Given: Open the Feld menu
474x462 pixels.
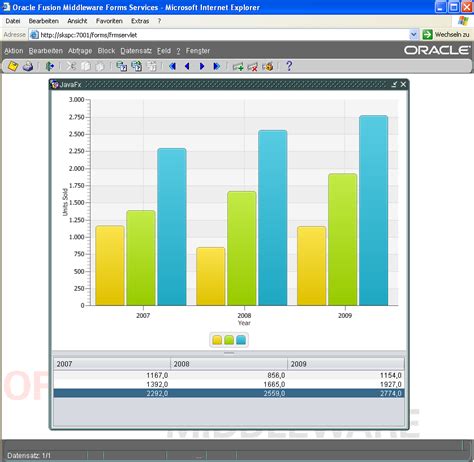Looking at the screenshot, I should pos(164,51).
